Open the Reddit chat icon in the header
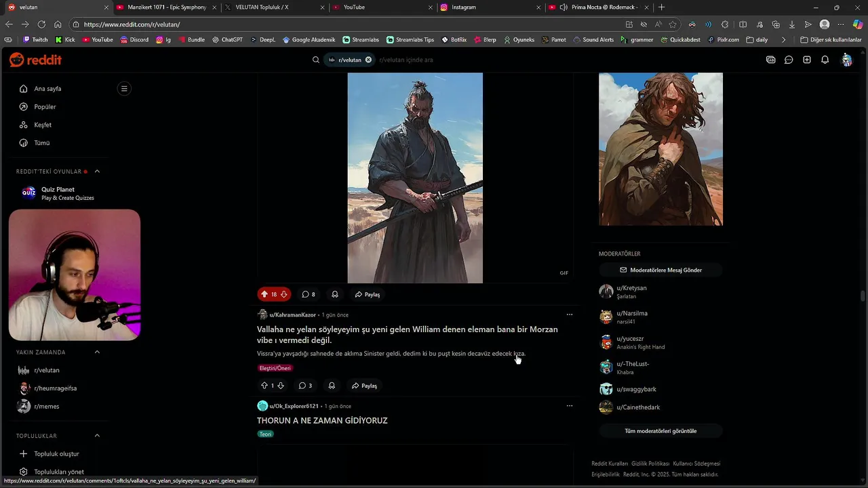 789,60
